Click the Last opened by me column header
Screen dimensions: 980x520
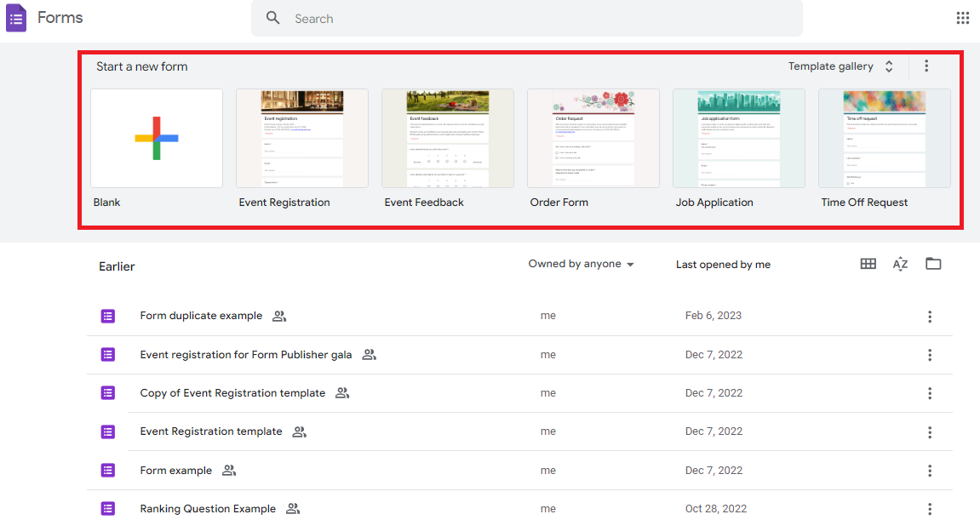tap(723, 265)
